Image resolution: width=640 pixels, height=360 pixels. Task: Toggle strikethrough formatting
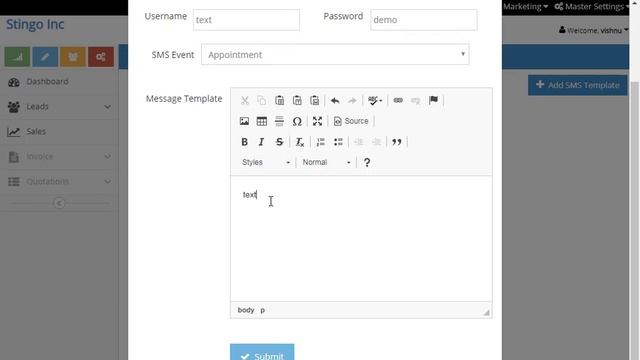tap(279, 142)
